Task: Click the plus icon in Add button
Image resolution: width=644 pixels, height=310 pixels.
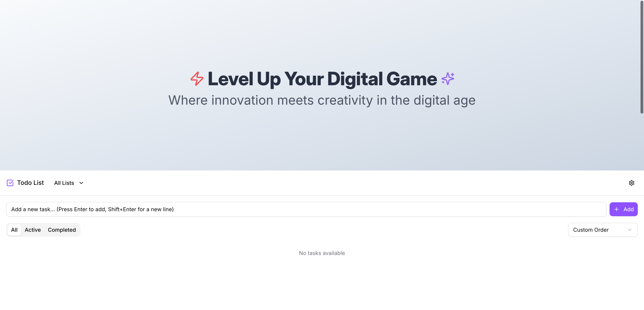Action: (x=617, y=209)
